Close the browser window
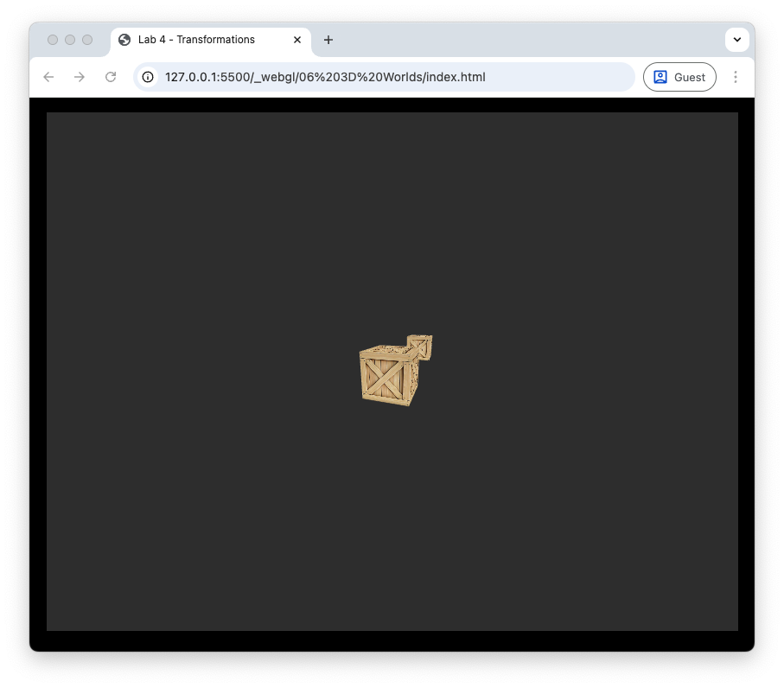The image size is (784, 688). [53, 40]
